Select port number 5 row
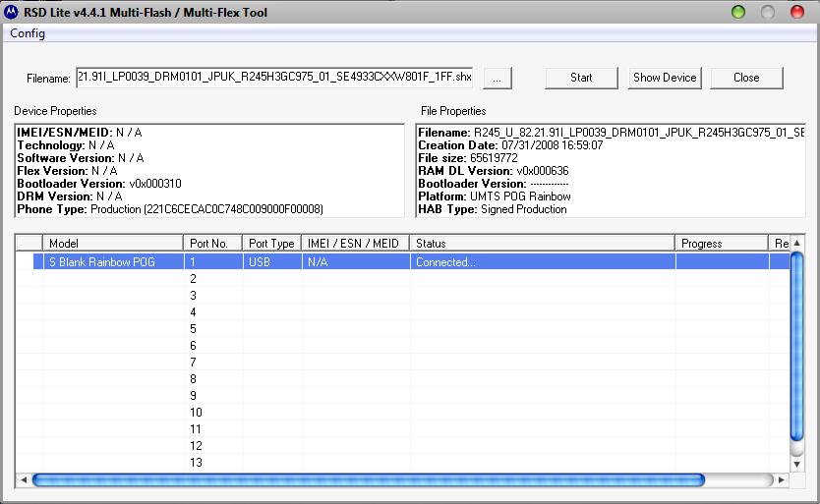 pos(403,329)
